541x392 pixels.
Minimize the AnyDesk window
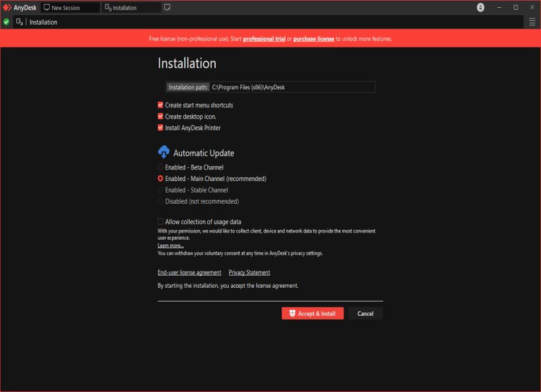point(499,7)
